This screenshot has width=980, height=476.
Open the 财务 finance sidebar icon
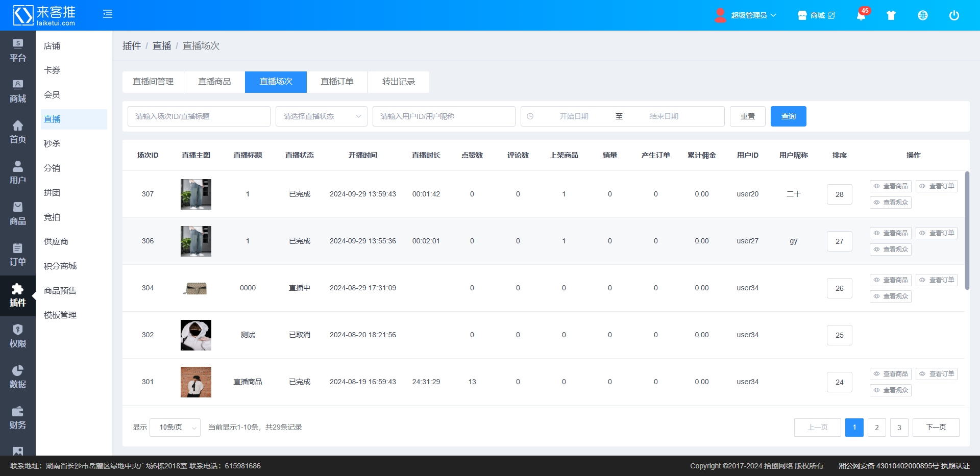18,418
